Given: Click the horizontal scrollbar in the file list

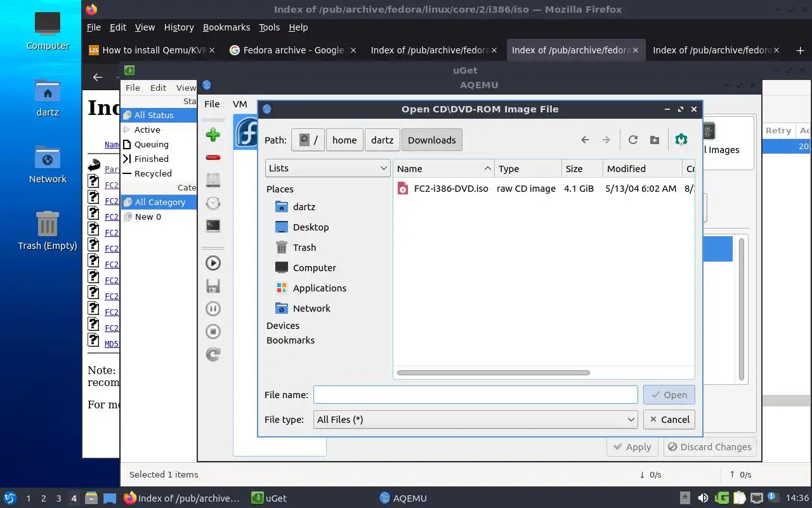Looking at the screenshot, I should click(494, 373).
